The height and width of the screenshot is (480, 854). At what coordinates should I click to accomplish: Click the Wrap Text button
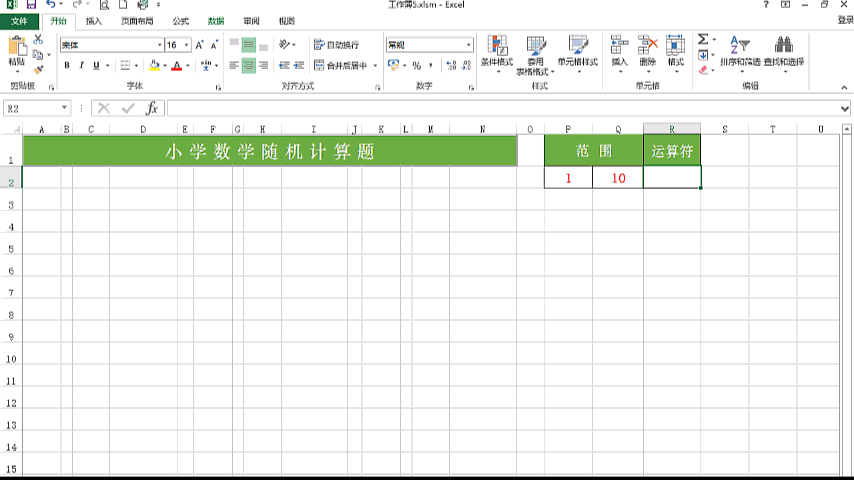(x=337, y=45)
